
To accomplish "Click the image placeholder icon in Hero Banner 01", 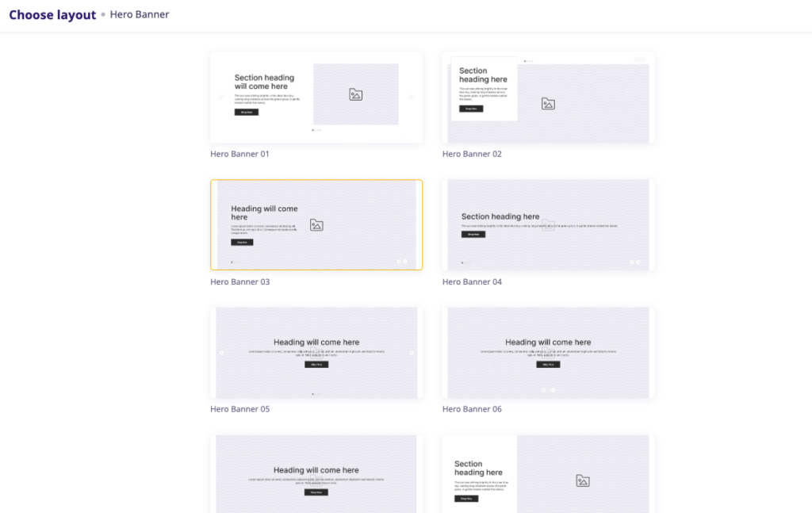I will (x=355, y=94).
